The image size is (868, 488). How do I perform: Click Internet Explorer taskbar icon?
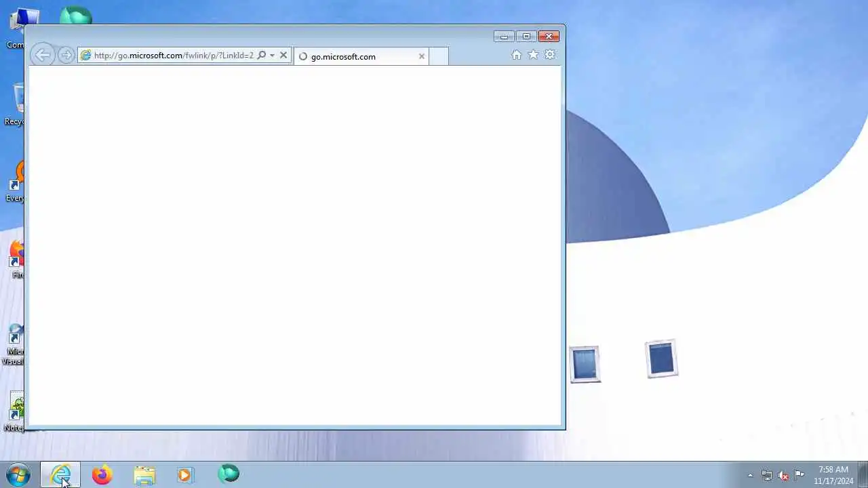pos(60,474)
